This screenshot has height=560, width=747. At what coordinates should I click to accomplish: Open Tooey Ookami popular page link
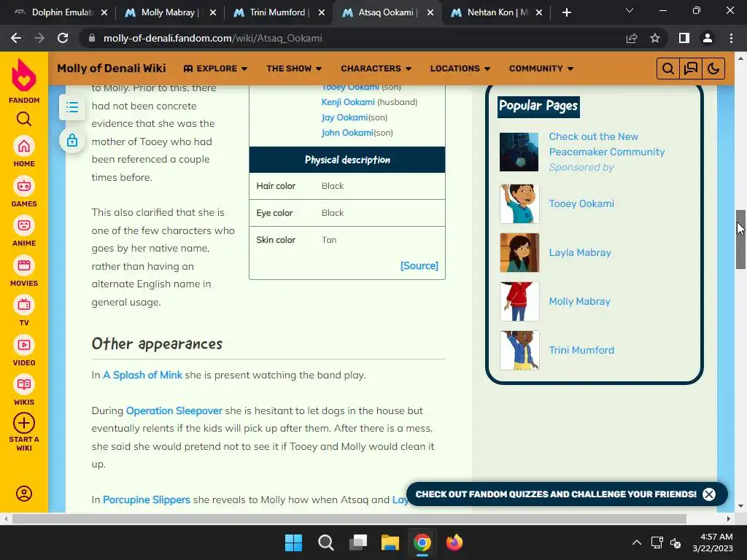point(581,203)
